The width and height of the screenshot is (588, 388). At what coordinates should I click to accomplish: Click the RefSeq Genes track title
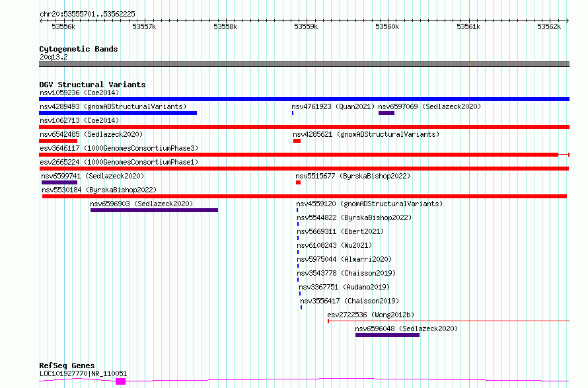pyautogui.click(x=67, y=366)
